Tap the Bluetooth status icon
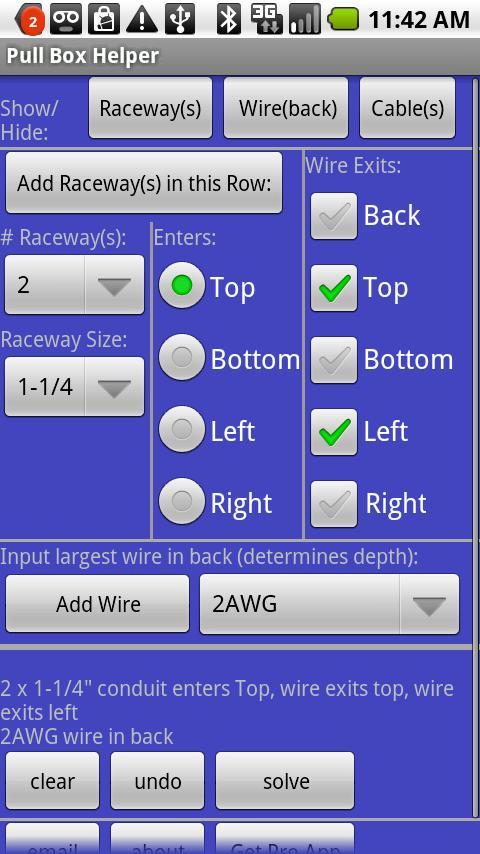 [x=229, y=19]
